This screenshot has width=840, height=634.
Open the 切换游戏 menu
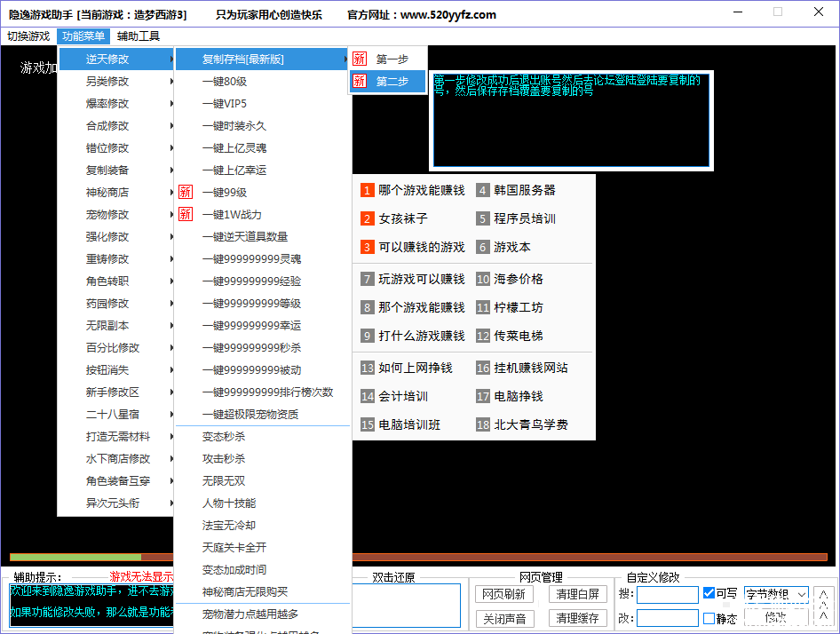pyautogui.click(x=28, y=36)
